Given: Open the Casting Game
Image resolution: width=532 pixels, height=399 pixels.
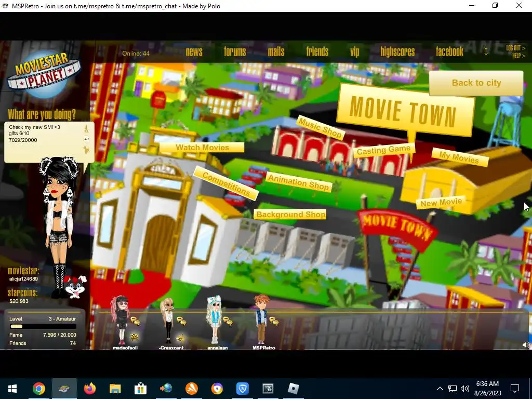Looking at the screenshot, I should click(x=383, y=150).
